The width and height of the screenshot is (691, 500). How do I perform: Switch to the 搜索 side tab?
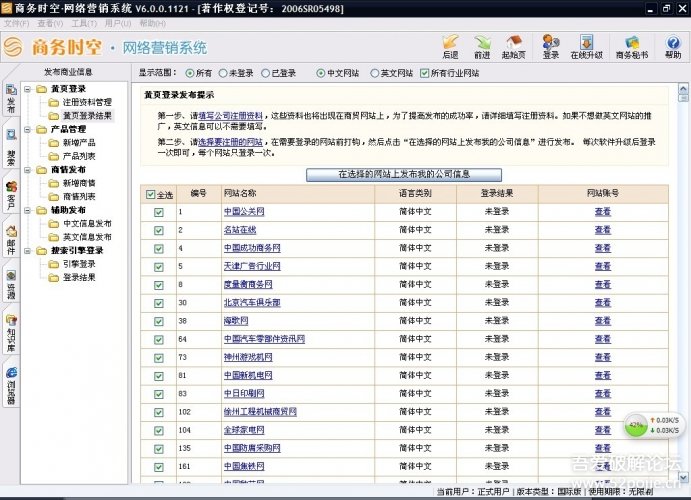(11, 148)
